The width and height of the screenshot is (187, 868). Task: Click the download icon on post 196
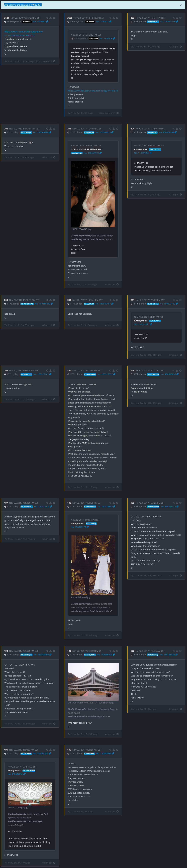click(x=114, y=503)
